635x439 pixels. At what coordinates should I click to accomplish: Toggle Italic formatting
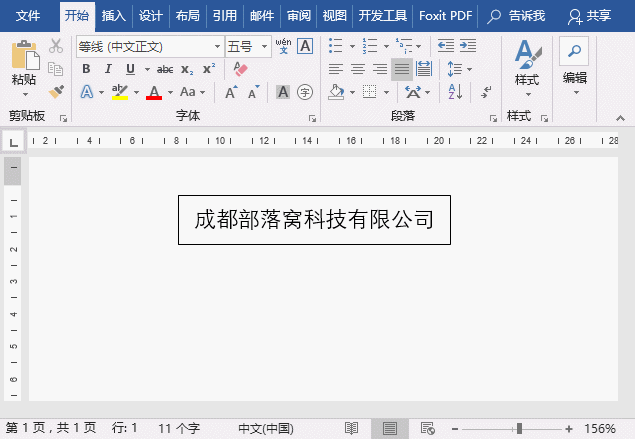pyautogui.click(x=108, y=69)
